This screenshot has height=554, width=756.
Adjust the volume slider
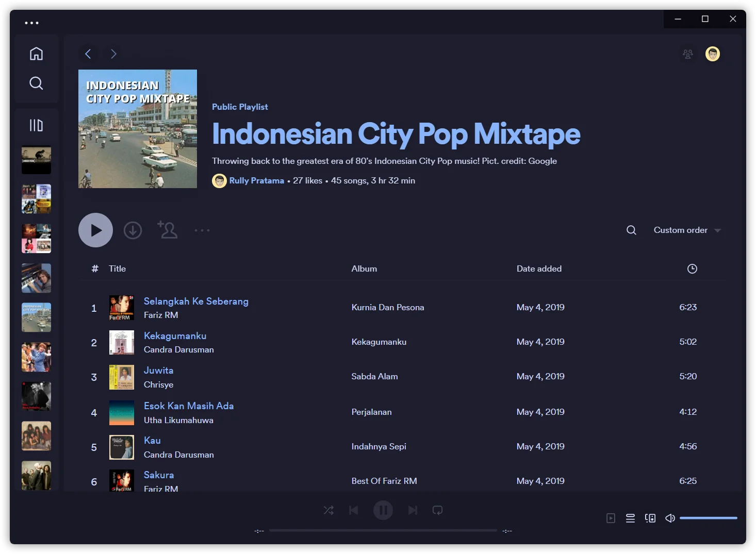pos(708,518)
